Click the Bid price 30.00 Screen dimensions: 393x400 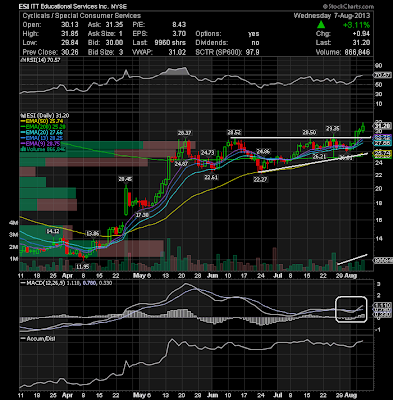(x=114, y=43)
